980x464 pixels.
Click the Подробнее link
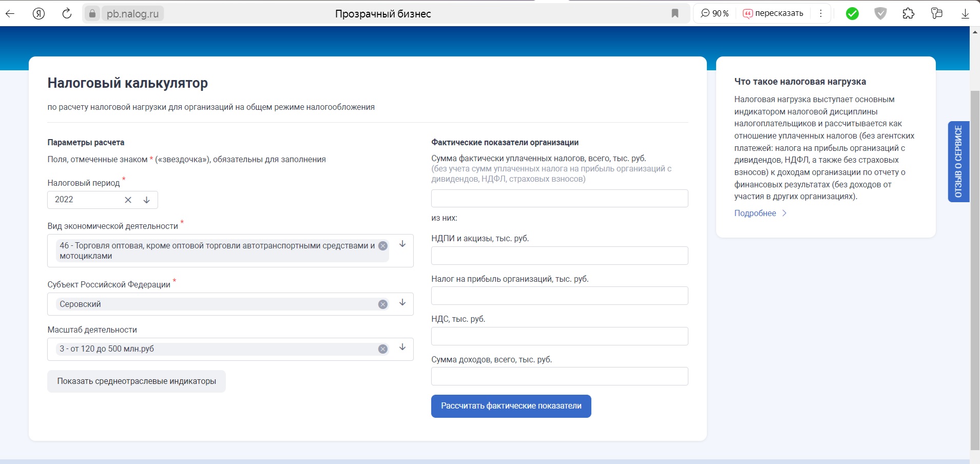[755, 214]
